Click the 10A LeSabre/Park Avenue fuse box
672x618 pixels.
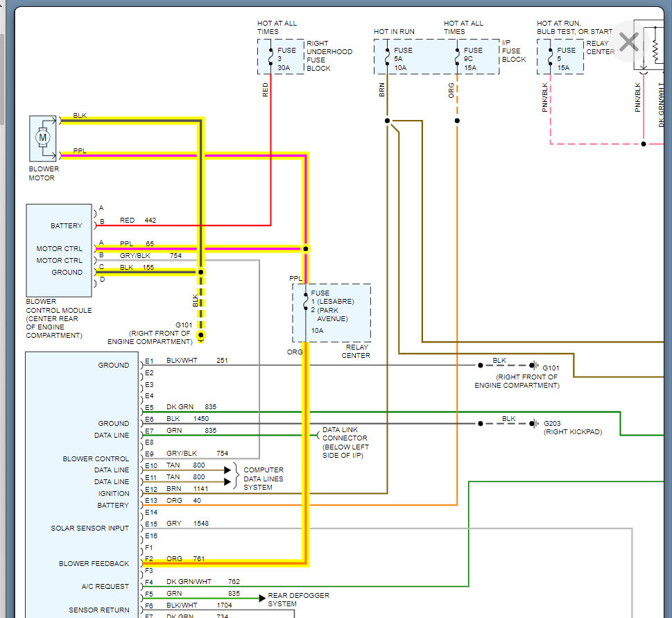click(331, 313)
